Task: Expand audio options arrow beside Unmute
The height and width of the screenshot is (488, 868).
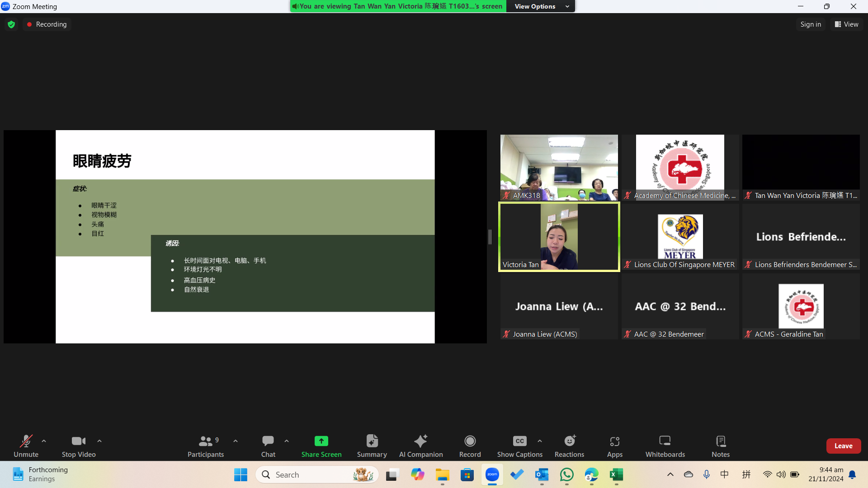Action: (44, 441)
